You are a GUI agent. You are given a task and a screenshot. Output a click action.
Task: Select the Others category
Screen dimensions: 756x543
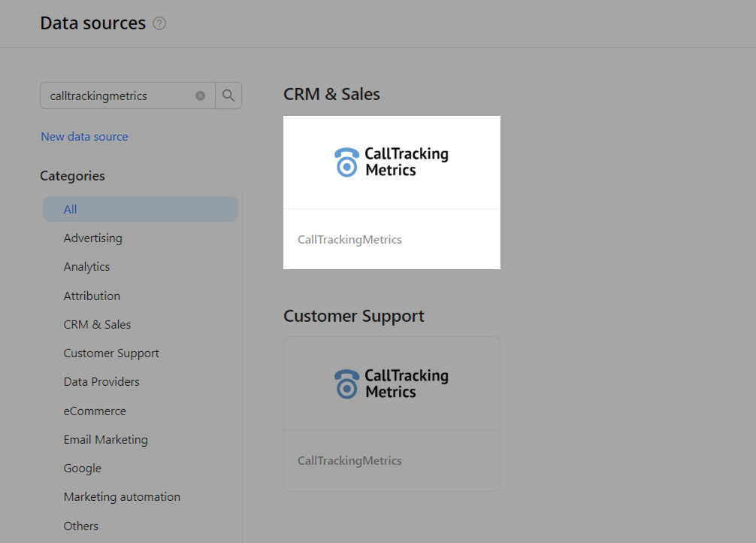80,526
